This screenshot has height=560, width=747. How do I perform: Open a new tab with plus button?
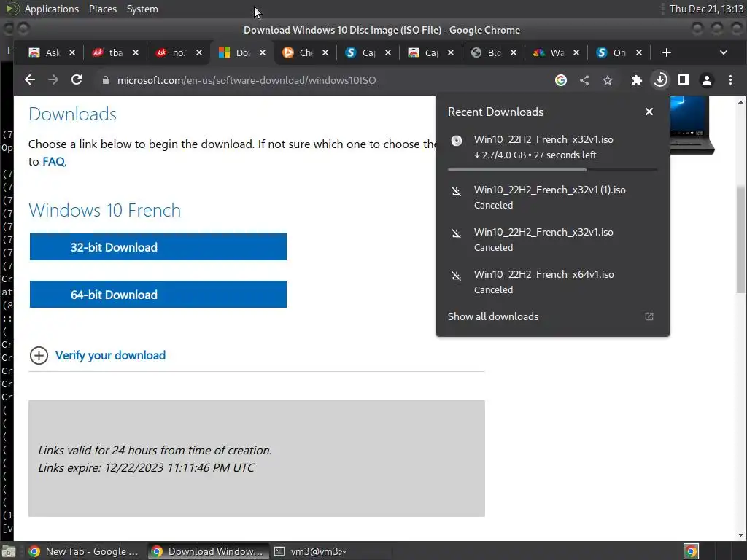(667, 52)
